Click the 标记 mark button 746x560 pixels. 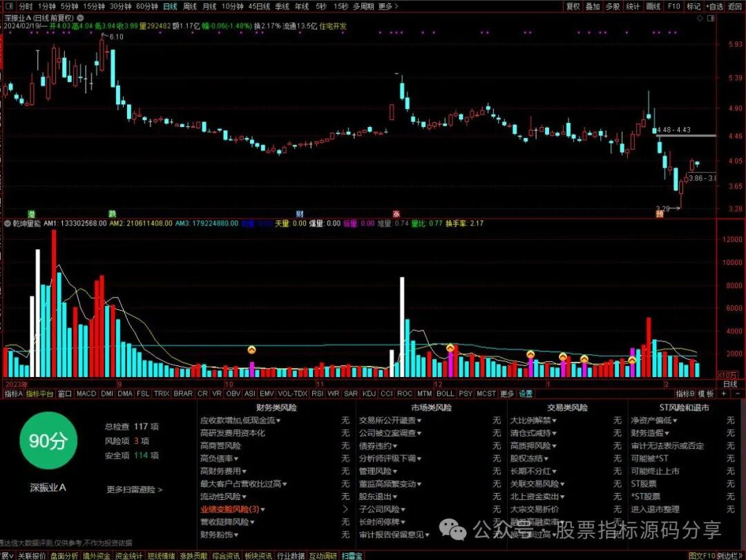coord(694,6)
